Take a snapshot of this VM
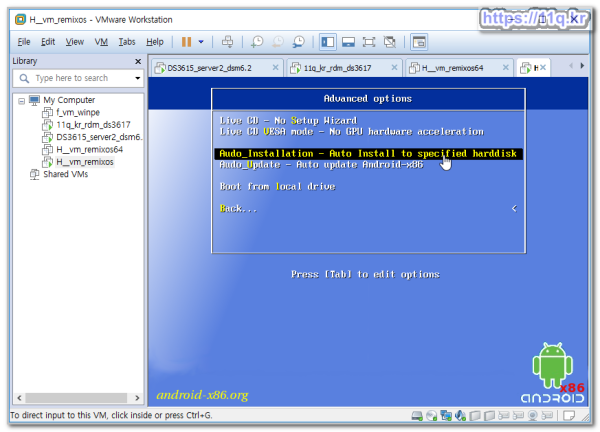Viewport: 600px width, 432px height. coord(257,42)
